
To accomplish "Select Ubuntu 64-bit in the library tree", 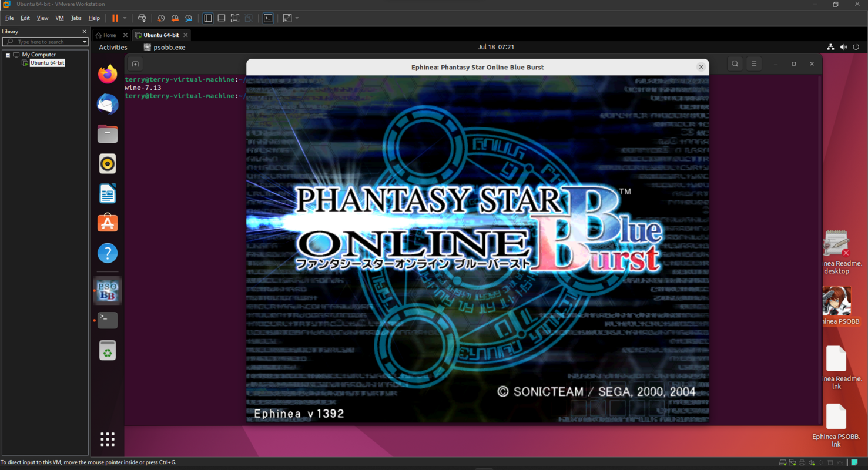I will [x=48, y=62].
